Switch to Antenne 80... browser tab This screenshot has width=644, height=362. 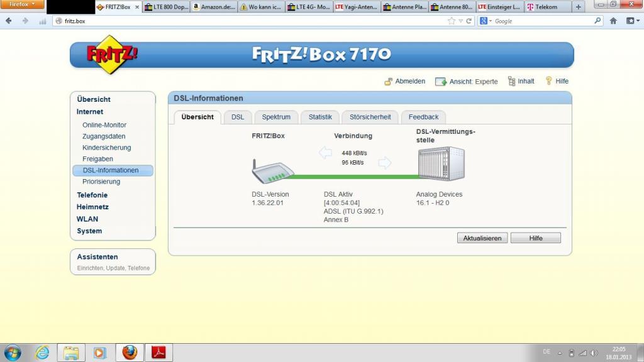click(x=452, y=7)
